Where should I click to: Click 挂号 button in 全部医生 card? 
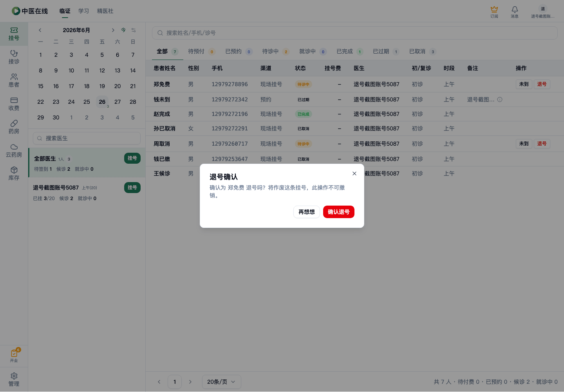pyautogui.click(x=132, y=158)
